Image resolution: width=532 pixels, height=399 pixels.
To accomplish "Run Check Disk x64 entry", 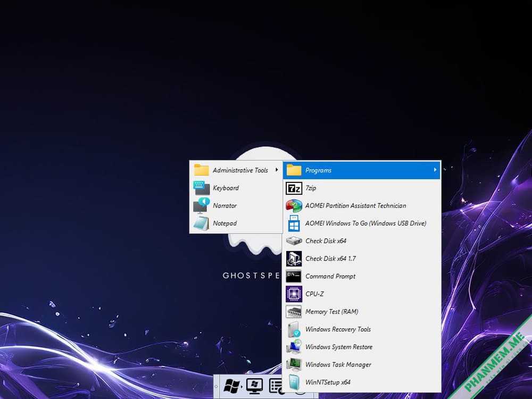I will coord(362,240).
